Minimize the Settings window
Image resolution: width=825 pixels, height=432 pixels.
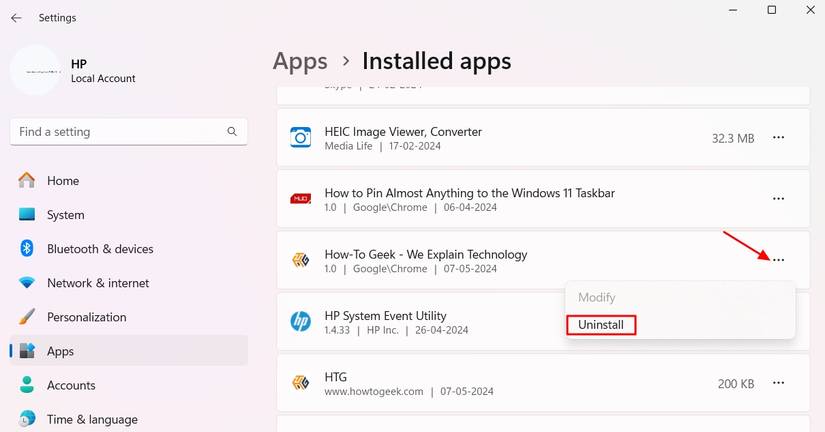[733, 10]
